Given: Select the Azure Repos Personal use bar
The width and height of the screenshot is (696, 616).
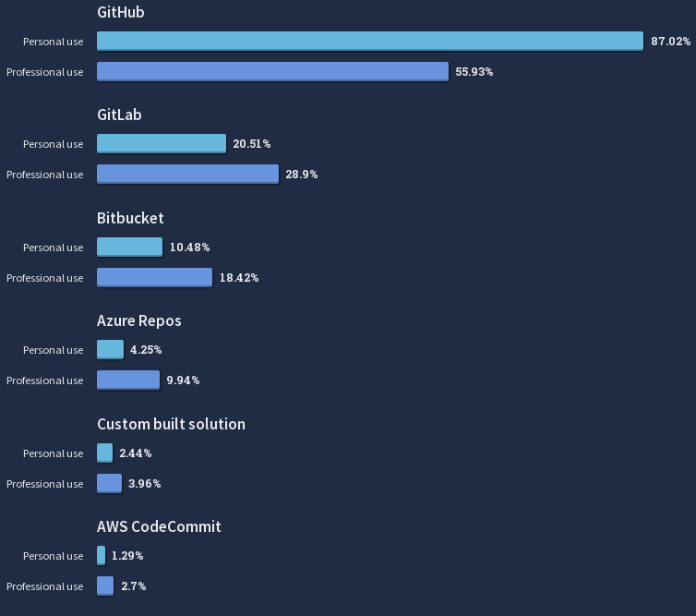Looking at the screenshot, I should click(110, 349).
